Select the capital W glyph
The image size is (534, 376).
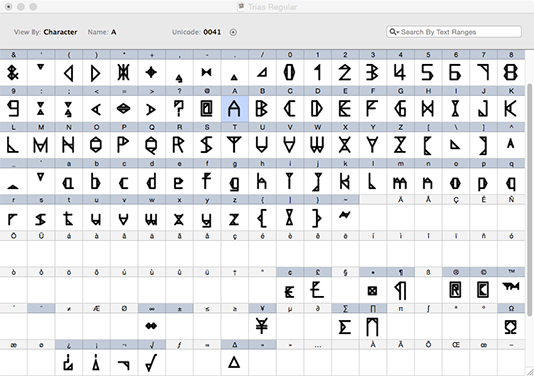pyautogui.click(x=317, y=145)
